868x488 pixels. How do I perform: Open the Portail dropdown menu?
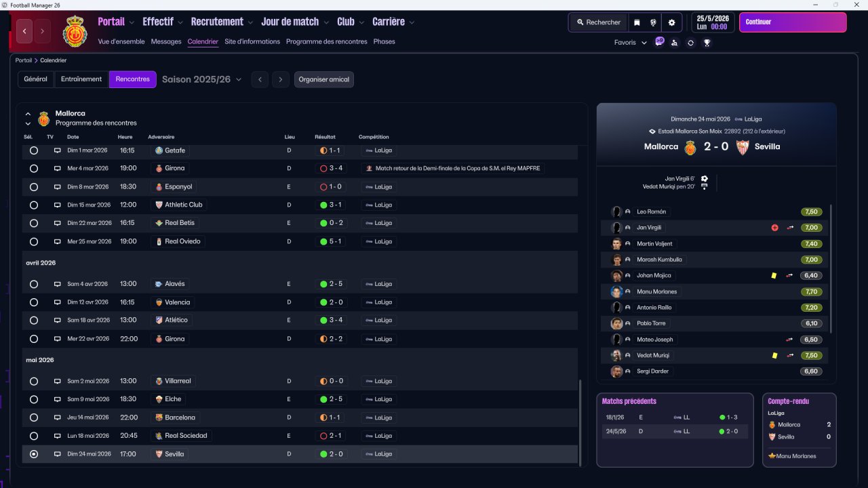(116, 22)
